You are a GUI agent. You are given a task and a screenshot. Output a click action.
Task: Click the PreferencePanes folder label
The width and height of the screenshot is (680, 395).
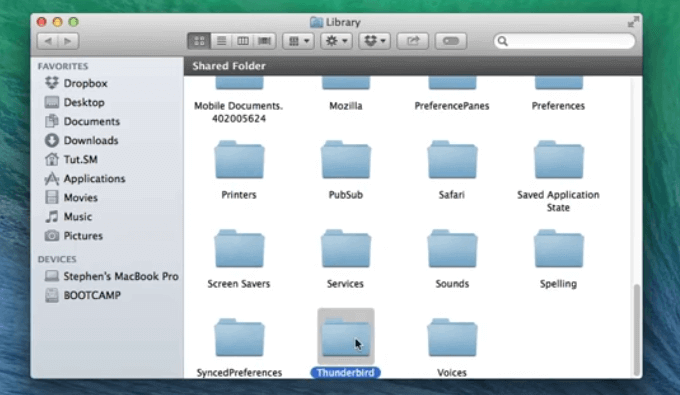[x=452, y=106]
